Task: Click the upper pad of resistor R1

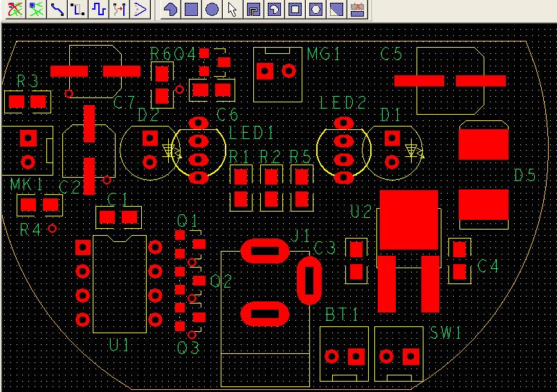Action: pyautogui.click(x=241, y=177)
